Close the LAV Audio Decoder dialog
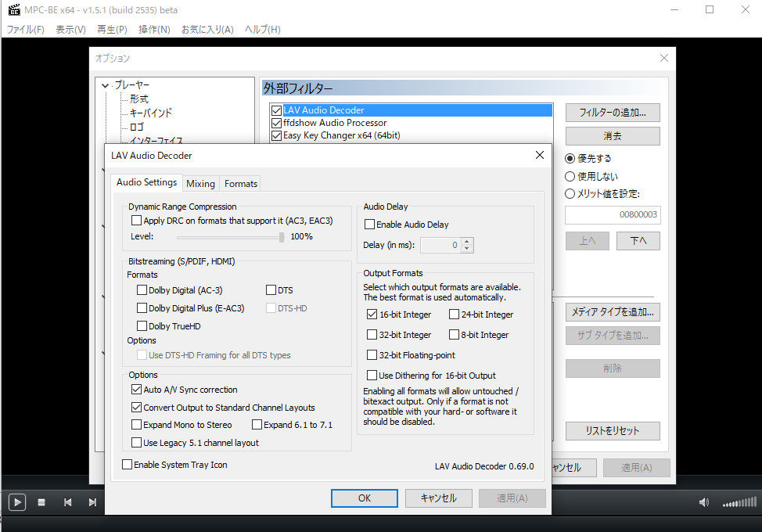Viewport: 762px width, 532px height. click(x=540, y=155)
